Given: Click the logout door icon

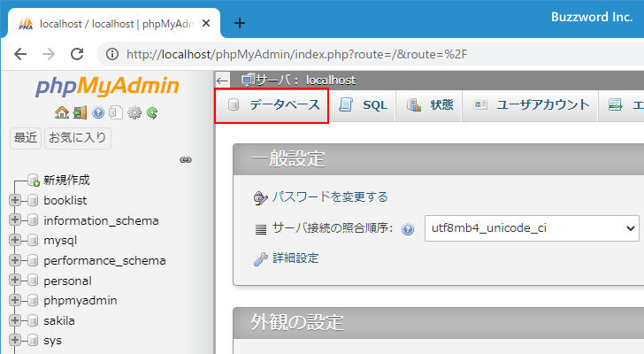Looking at the screenshot, I should click(80, 112).
